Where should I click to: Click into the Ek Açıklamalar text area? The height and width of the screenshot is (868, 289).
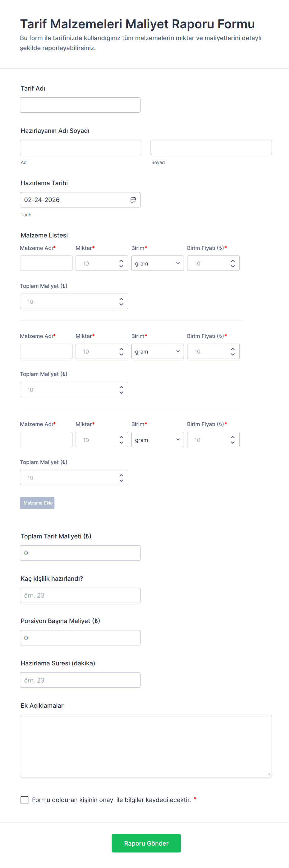[x=146, y=746]
